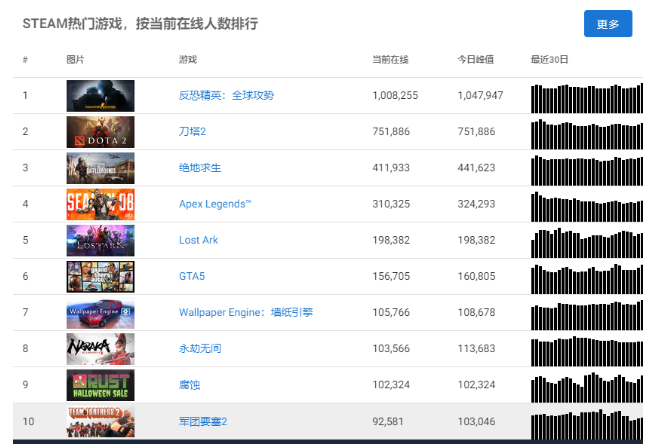Click the 30-day chart for 军团要塞2
Viewport: 660px width, 446px height.
587,424
